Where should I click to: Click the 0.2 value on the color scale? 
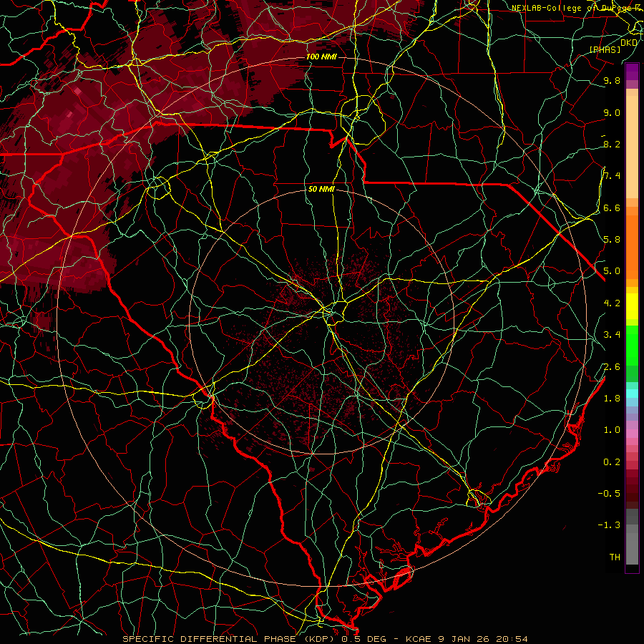[612, 462]
